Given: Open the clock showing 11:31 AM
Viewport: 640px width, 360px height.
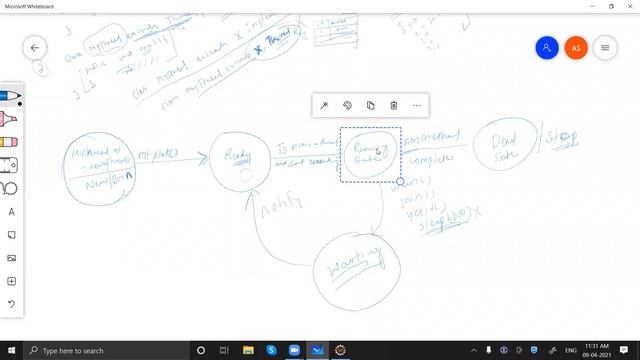Looking at the screenshot, I should coord(596,351).
